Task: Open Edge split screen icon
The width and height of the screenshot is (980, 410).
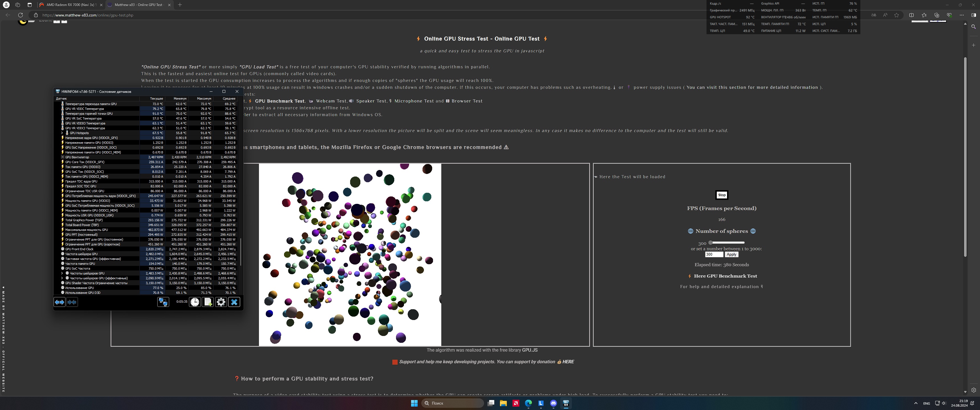Action: click(x=911, y=15)
